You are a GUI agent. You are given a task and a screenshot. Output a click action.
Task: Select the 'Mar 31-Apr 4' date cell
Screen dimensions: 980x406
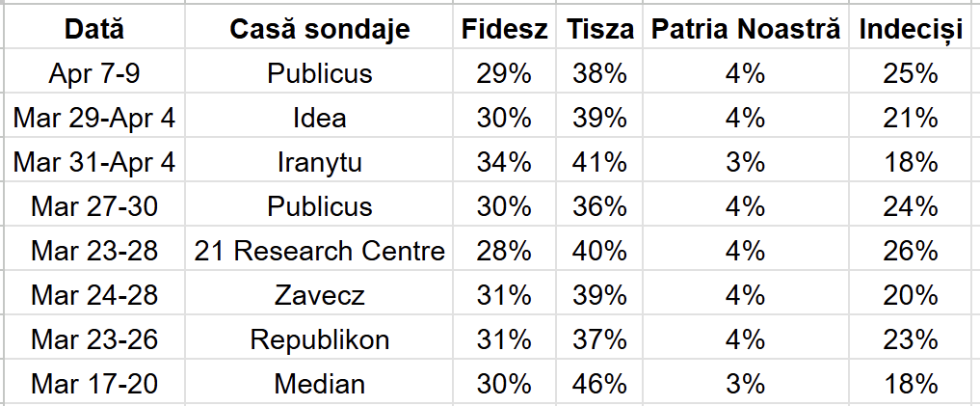click(93, 162)
